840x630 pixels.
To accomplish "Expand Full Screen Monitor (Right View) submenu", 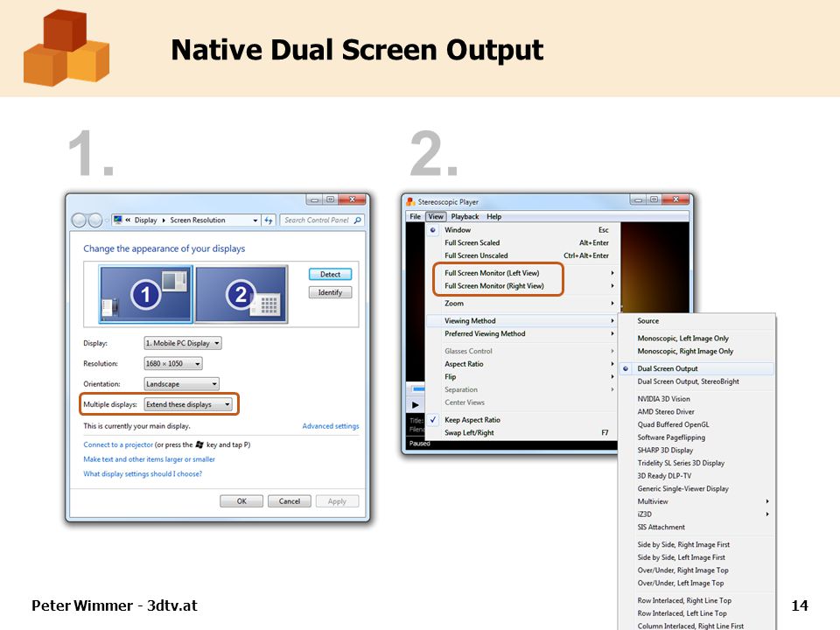I will (x=522, y=286).
